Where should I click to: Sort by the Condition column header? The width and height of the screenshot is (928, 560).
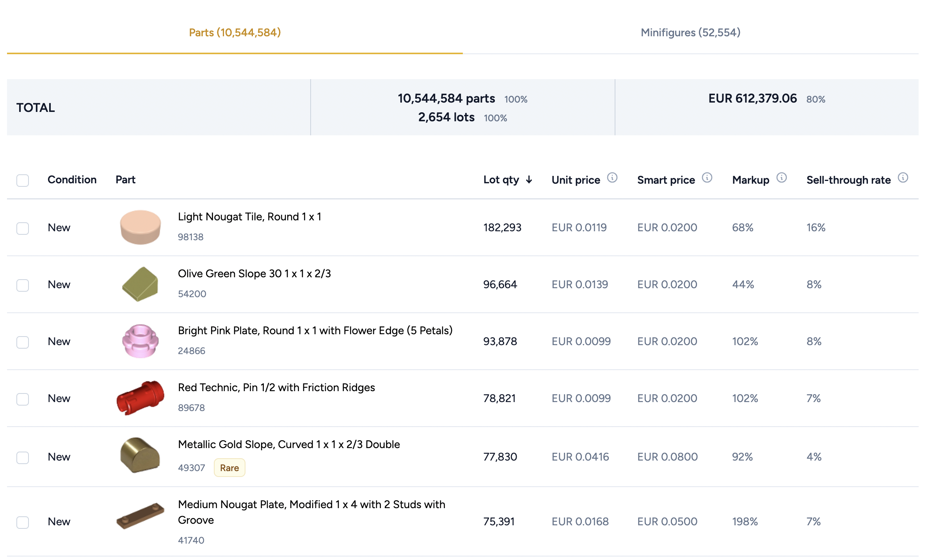click(x=72, y=180)
